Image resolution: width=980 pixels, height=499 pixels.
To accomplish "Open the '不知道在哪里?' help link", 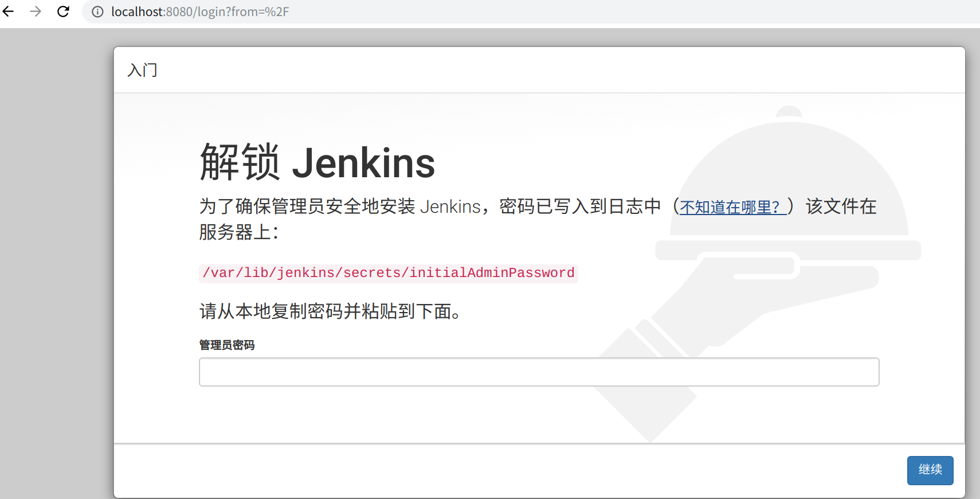I will point(732,207).
